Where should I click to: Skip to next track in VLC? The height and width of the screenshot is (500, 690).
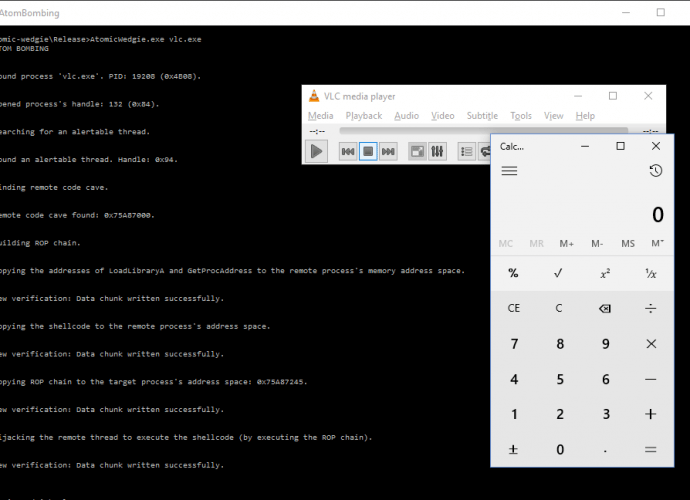pyautogui.click(x=388, y=152)
